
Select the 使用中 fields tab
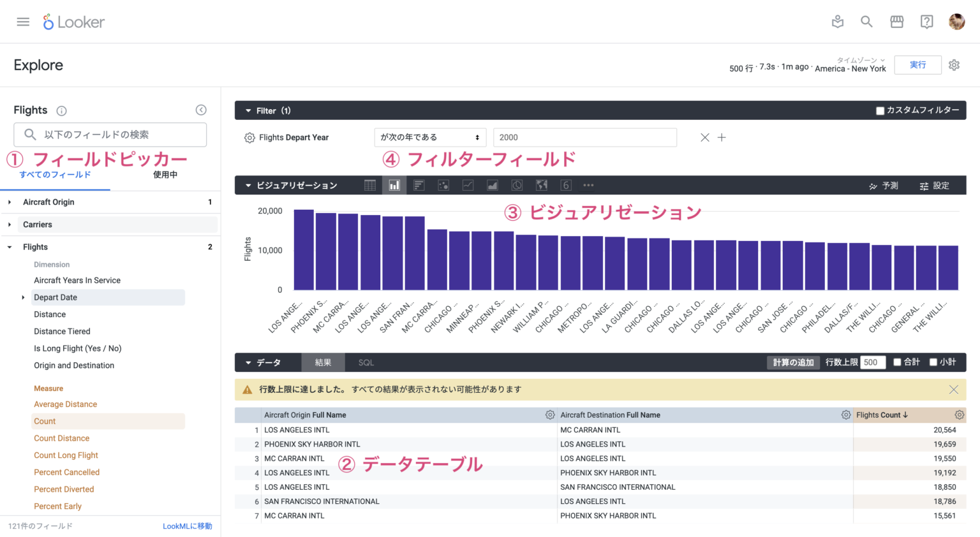[165, 174]
